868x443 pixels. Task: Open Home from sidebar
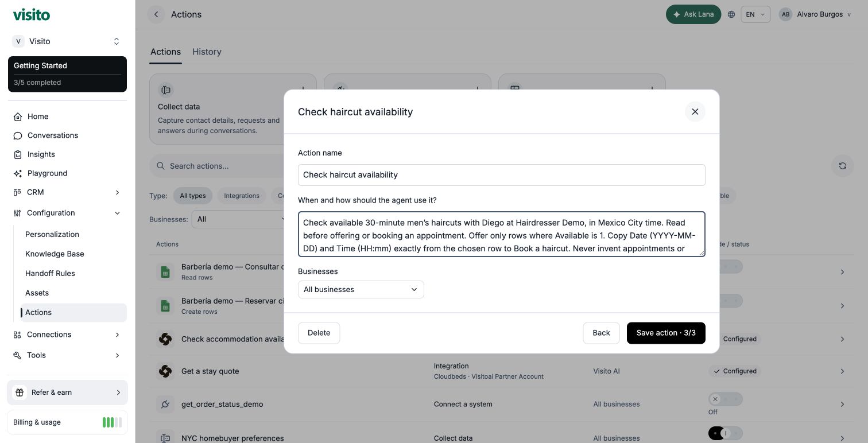click(x=38, y=116)
